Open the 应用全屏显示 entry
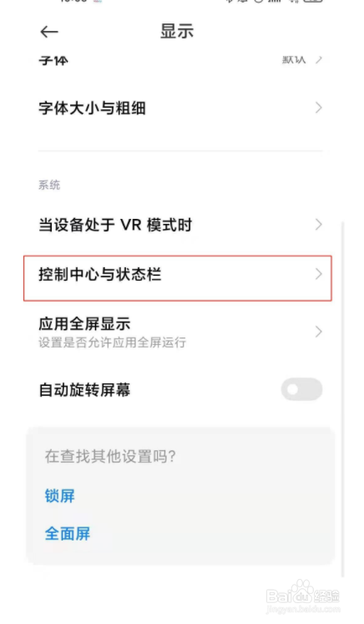Viewport: 364px width, 624px height. [x=179, y=332]
